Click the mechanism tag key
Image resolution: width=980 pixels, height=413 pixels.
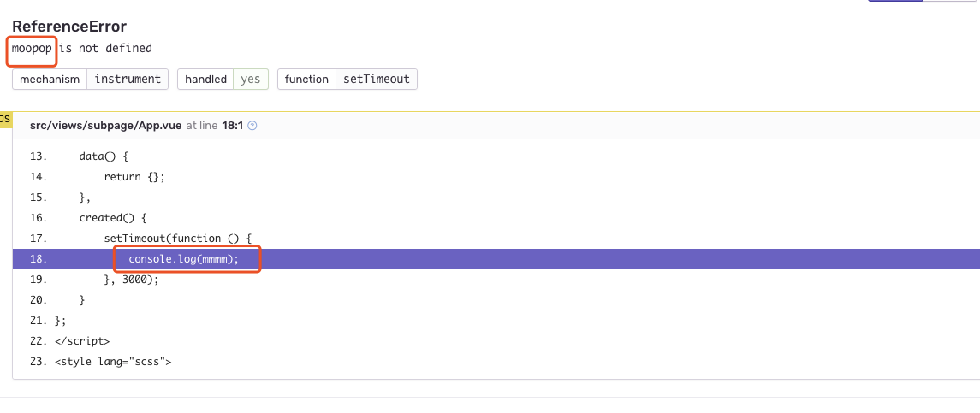coord(50,80)
